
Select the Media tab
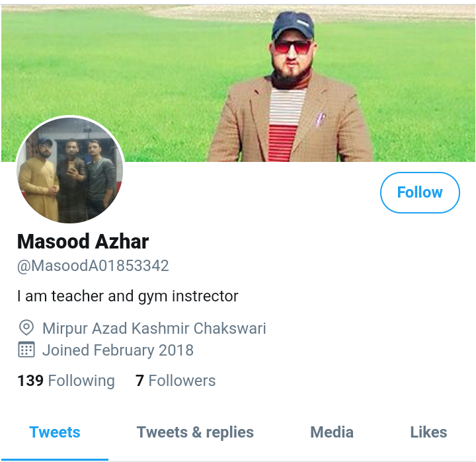(x=332, y=432)
